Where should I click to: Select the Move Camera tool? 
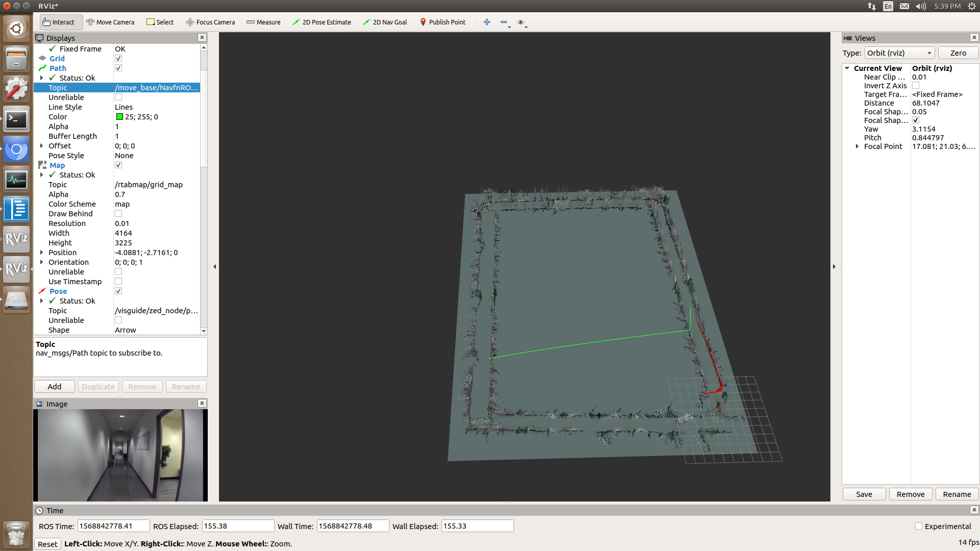click(110, 22)
